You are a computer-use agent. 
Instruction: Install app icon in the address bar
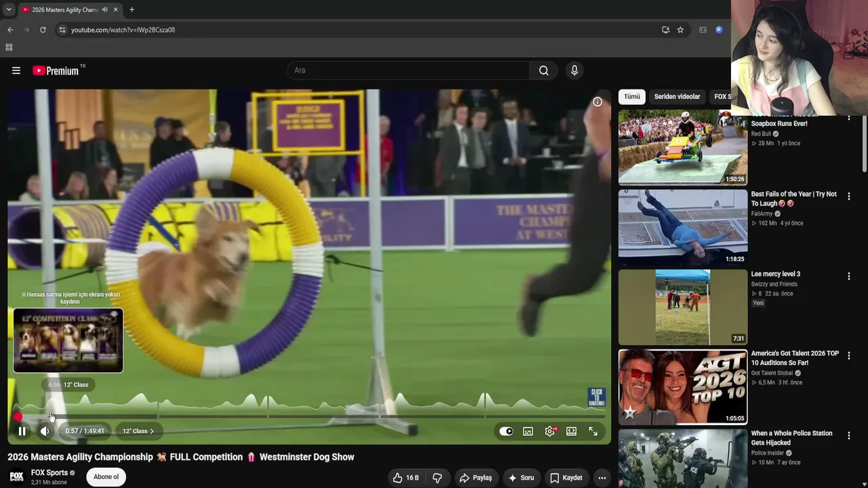(665, 30)
